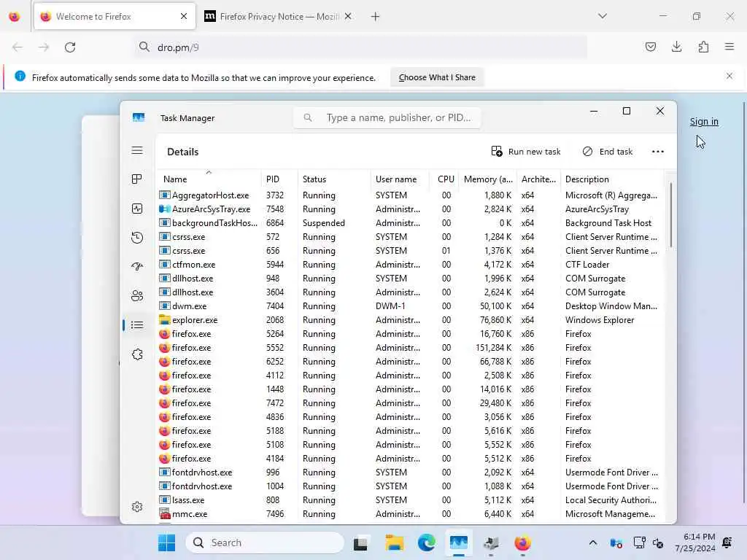The width and height of the screenshot is (747, 560).
Task: Select the AzureArcSysTray.exe process
Action: (x=410, y=209)
